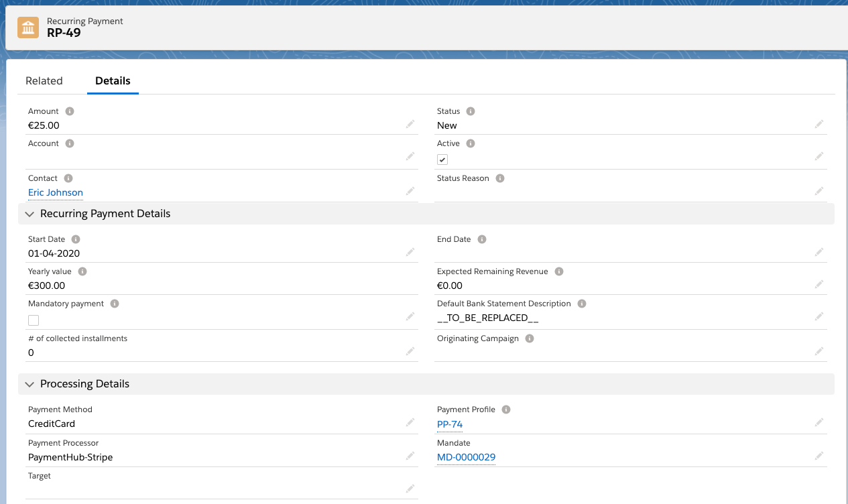848x504 pixels.
Task: Edit the Status field using its pencil icon
Action: [819, 125]
